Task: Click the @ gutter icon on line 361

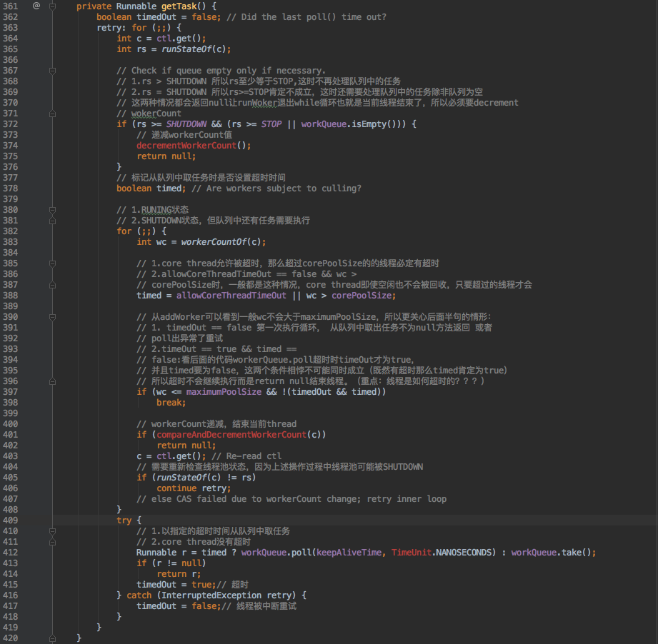Action: coord(36,6)
